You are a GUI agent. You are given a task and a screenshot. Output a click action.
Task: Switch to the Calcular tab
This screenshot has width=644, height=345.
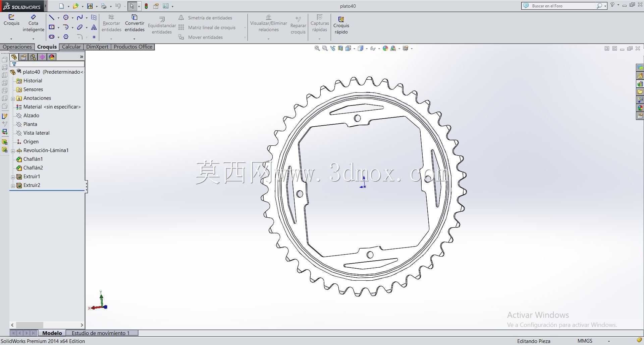[x=71, y=47]
